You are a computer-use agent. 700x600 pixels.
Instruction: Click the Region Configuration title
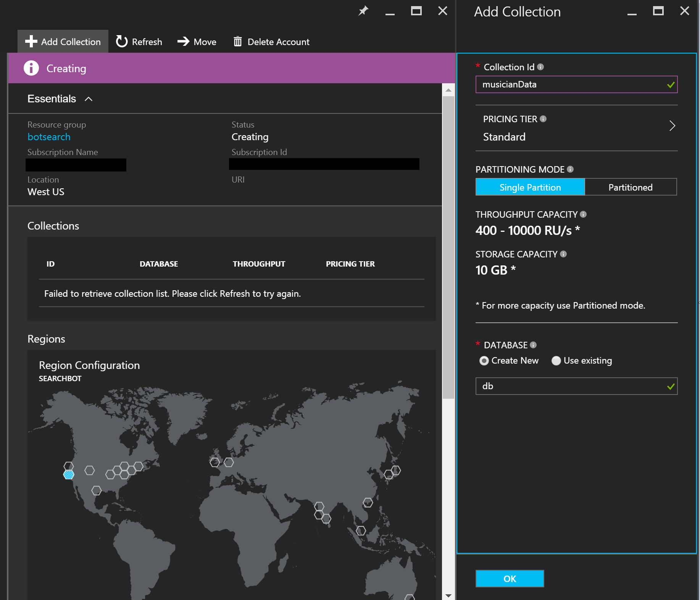click(x=89, y=365)
